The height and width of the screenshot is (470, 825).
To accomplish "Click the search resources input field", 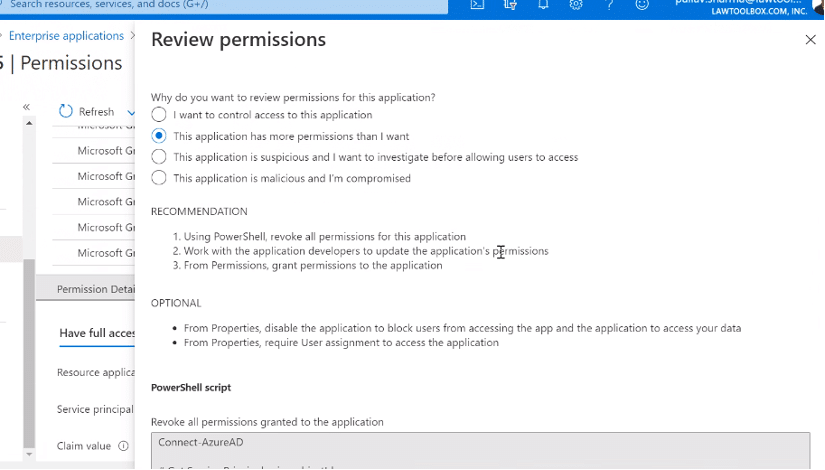I will [224, 5].
